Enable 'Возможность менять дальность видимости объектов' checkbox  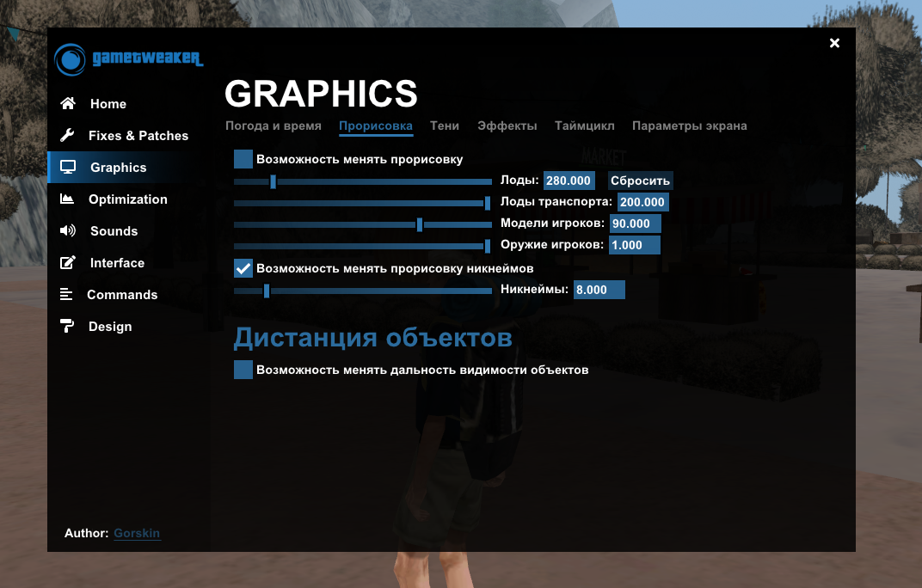click(x=243, y=370)
